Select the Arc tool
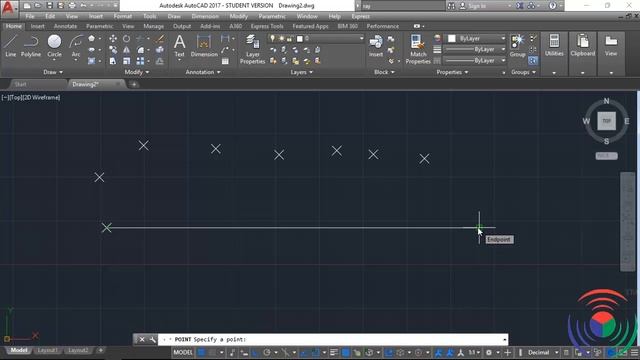 pyautogui.click(x=76, y=46)
